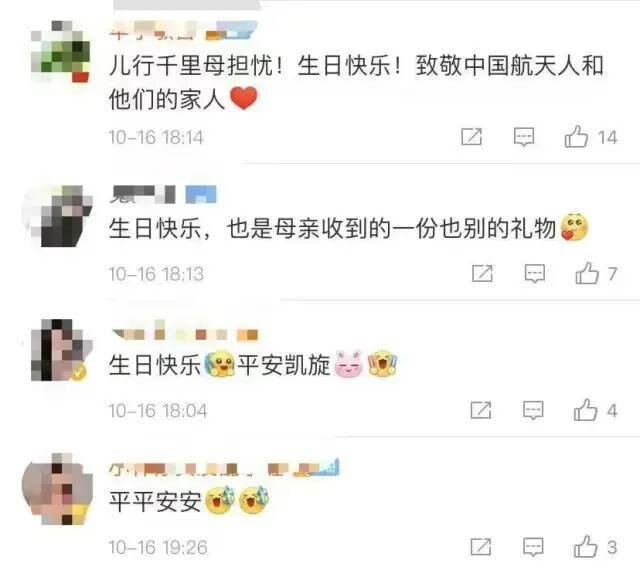Like the comment with 14 likes
The height and width of the screenshot is (570, 640).
[576, 136]
